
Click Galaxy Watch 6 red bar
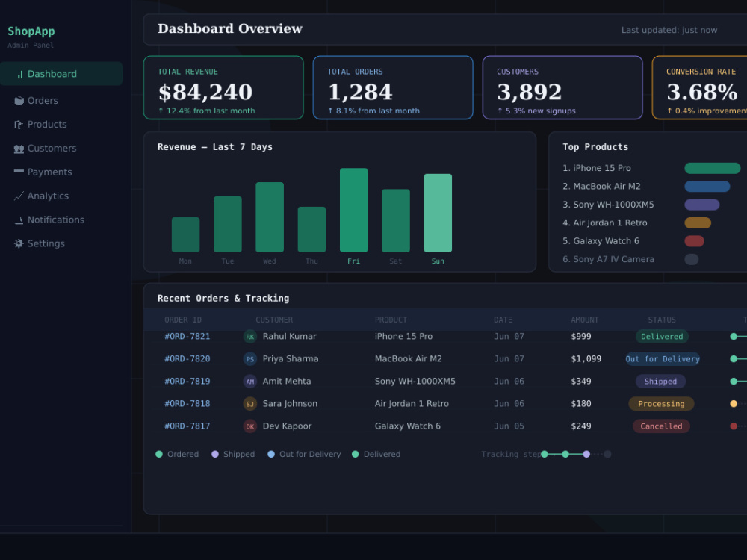tap(695, 241)
